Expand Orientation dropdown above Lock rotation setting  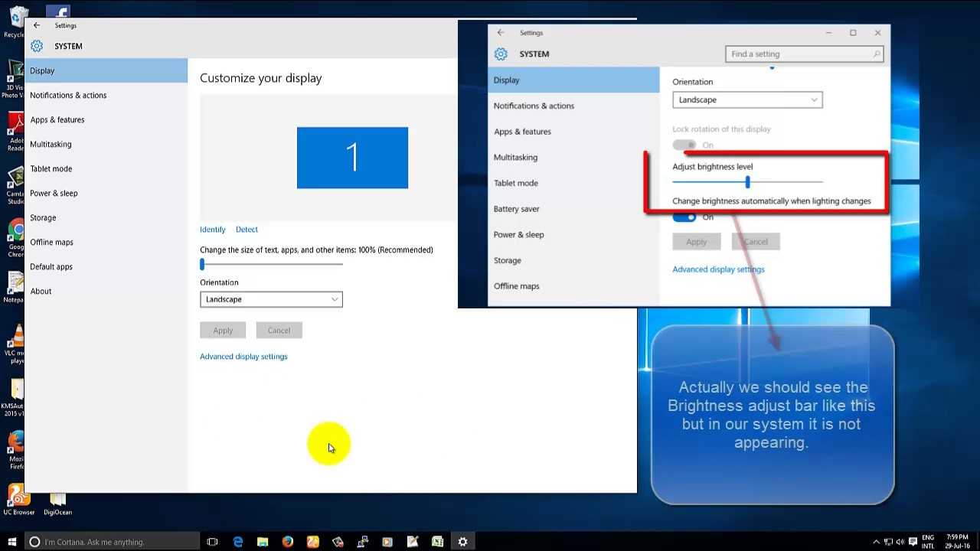(x=747, y=100)
